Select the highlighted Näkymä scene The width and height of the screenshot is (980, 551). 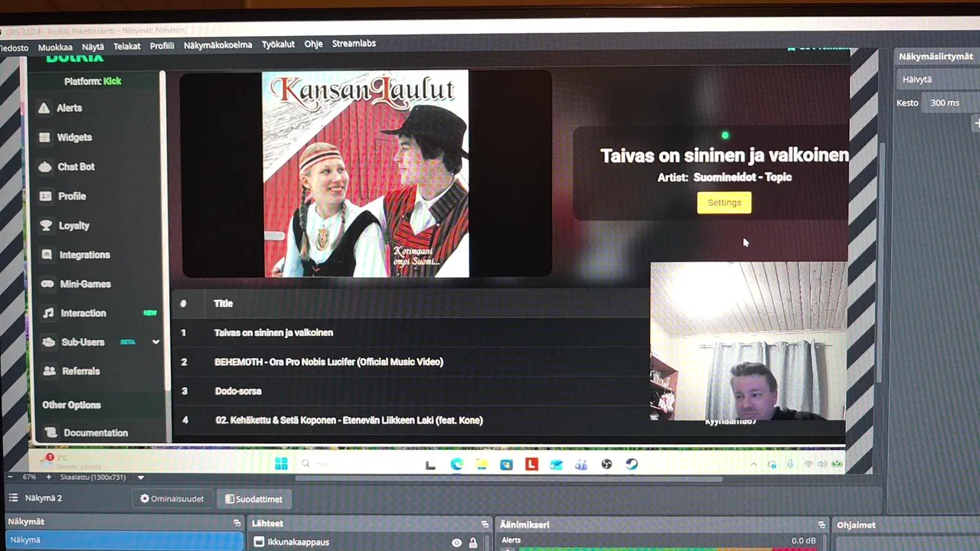124,540
